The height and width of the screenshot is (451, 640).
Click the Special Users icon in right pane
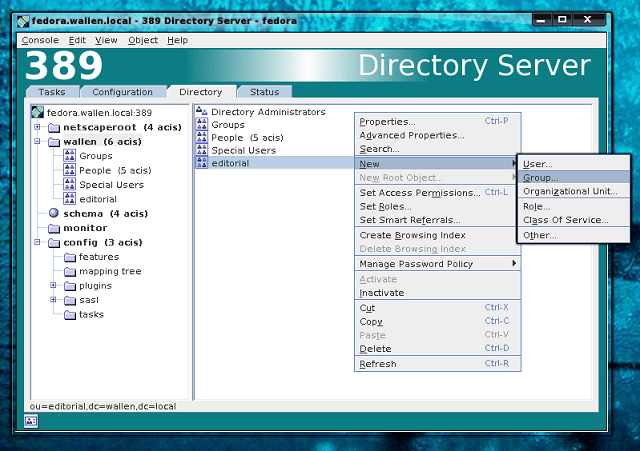(202, 150)
